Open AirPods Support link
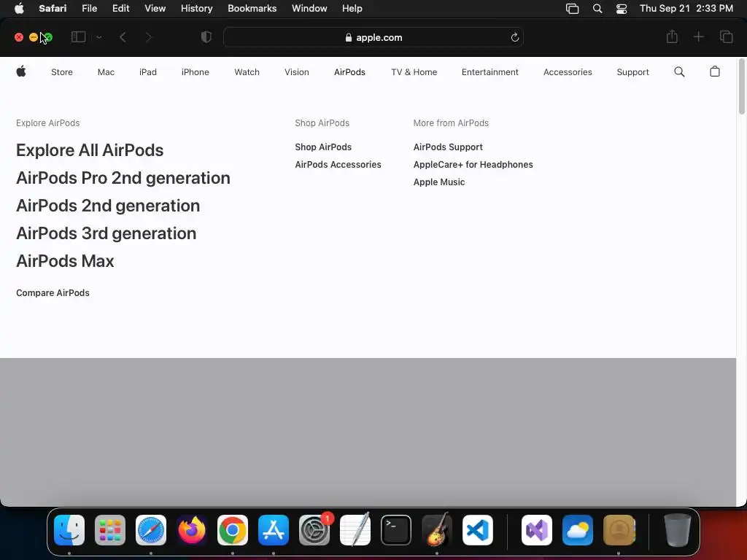The width and height of the screenshot is (747, 560). coord(448,147)
